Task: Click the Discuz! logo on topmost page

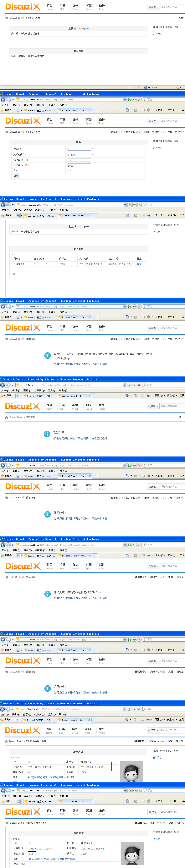Action: [x=23, y=6]
